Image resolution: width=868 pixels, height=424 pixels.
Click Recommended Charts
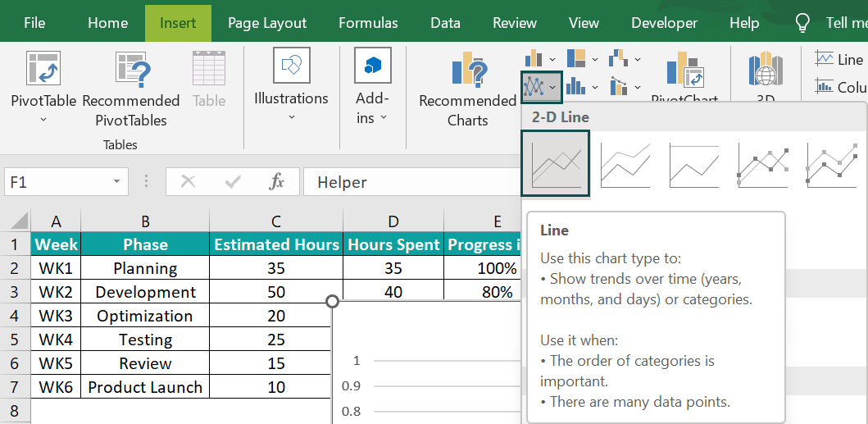click(x=468, y=89)
